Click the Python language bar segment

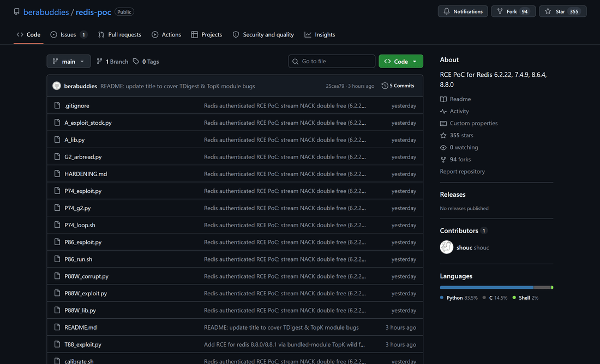pos(487,287)
